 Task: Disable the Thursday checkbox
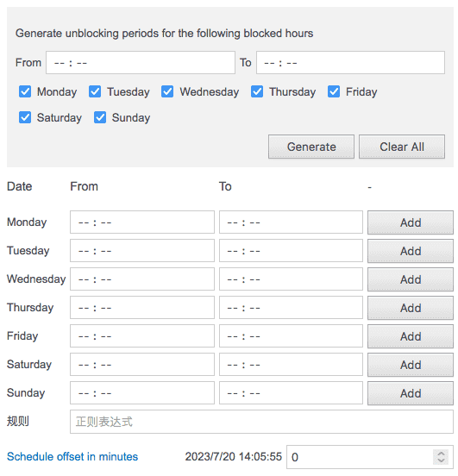[257, 91]
